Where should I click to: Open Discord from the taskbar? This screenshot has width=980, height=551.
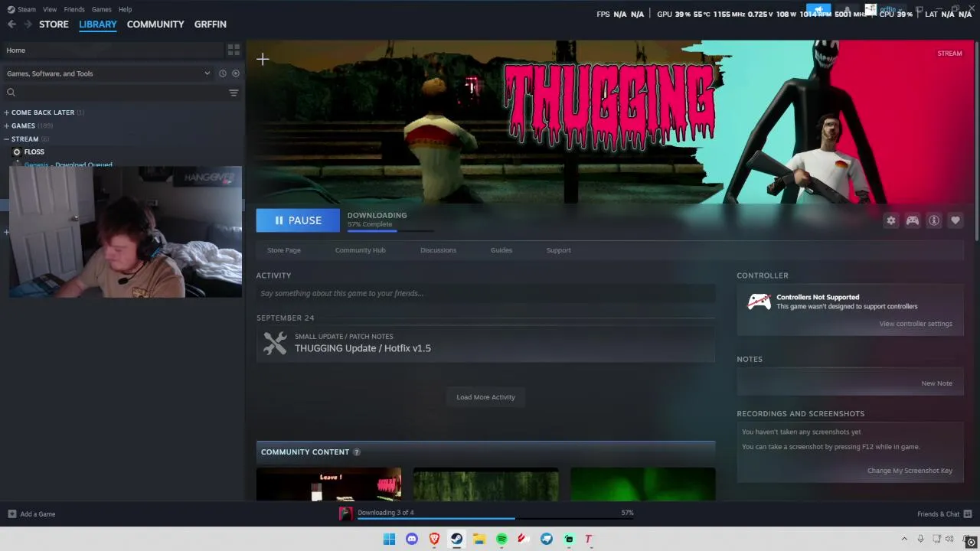point(412,539)
